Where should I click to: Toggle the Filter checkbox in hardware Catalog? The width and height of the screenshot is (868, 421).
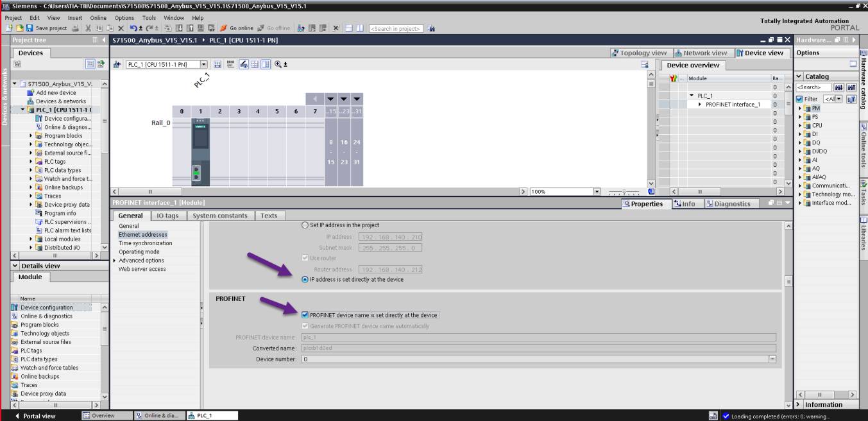[799, 99]
